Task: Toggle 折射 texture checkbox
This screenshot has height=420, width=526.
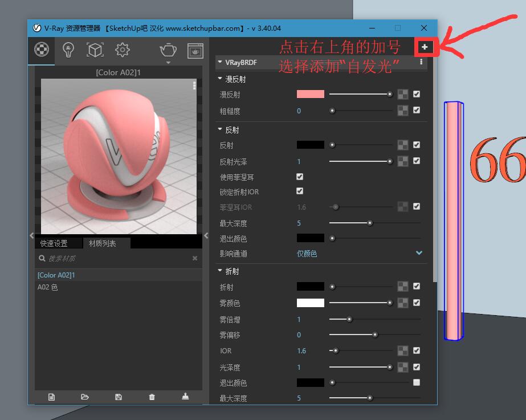Action: 417,286
